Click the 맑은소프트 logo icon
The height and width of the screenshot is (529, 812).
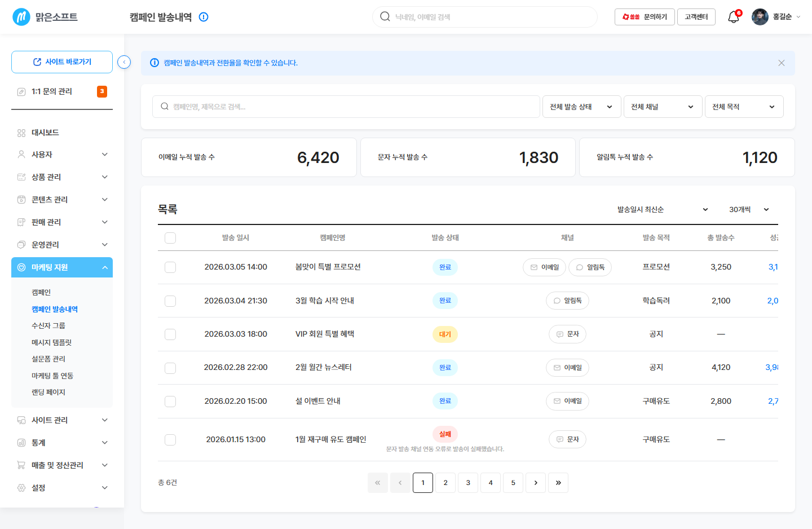point(21,17)
